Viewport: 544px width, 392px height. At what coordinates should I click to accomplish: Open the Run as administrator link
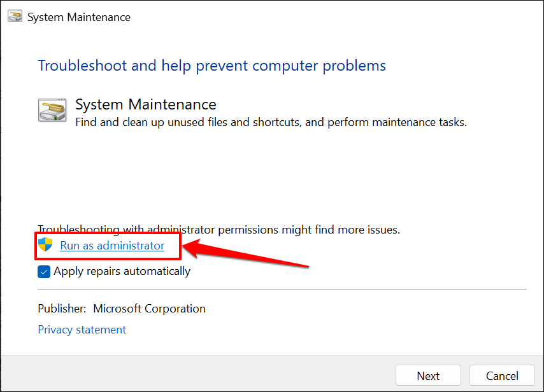pyautogui.click(x=112, y=246)
